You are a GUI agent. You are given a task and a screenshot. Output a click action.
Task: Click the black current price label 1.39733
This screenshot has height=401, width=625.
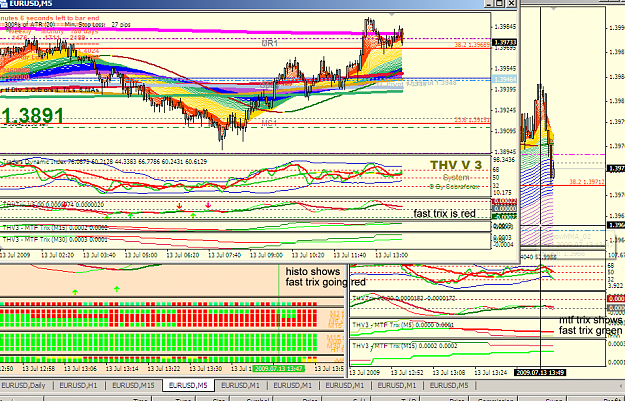click(x=505, y=42)
